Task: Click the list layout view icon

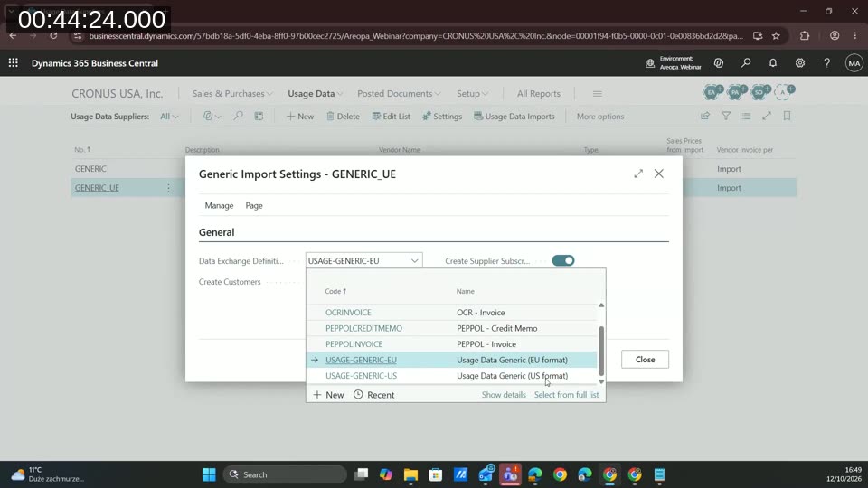Action: click(746, 117)
